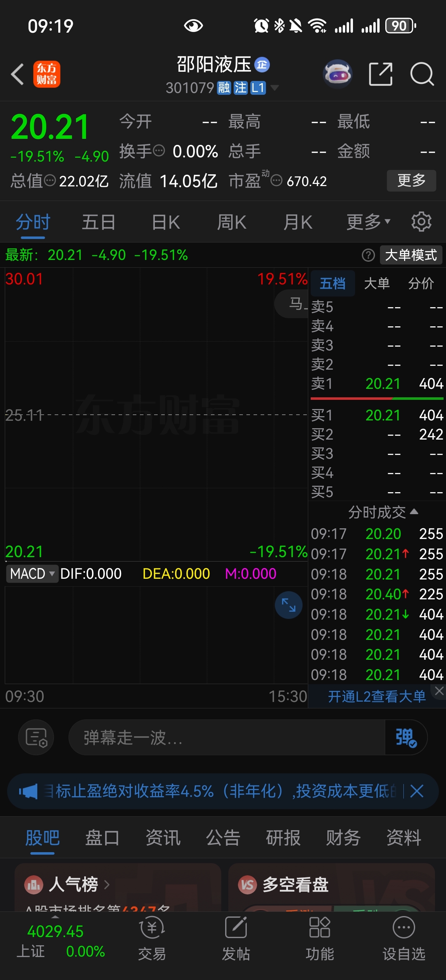This screenshot has height=980, width=446.
Task: Open the 开通L2查看大单 link
Action: (377, 697)
